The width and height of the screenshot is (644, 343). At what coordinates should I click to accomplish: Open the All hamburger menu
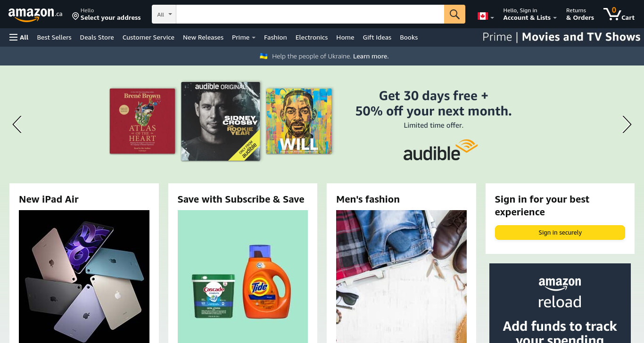tap(19, 37)
